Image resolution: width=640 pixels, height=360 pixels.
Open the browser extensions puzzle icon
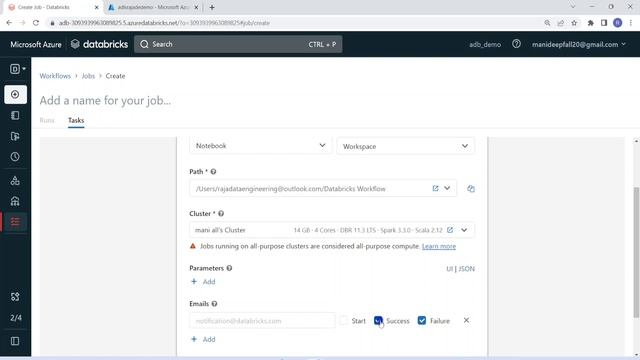click(590, 23)
